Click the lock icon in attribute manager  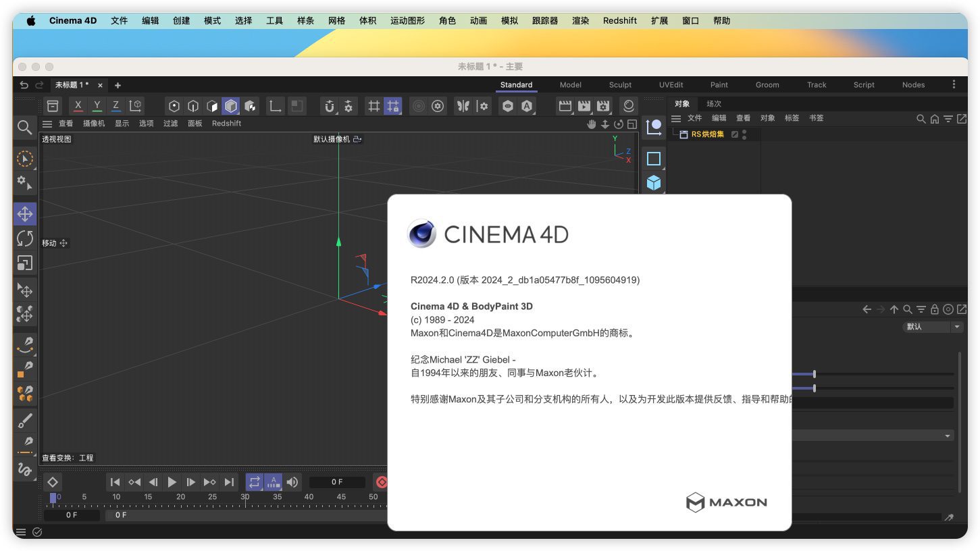[x=935, y=309]
